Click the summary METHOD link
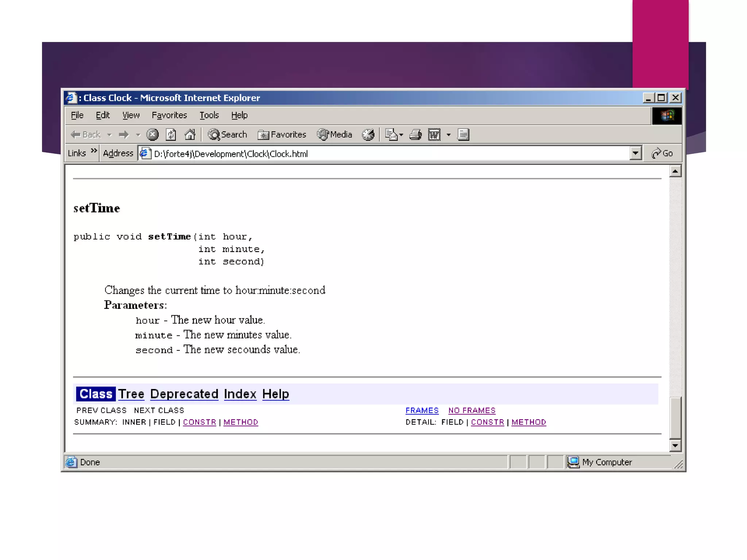 pyautogui.click(x=241, y=422)
